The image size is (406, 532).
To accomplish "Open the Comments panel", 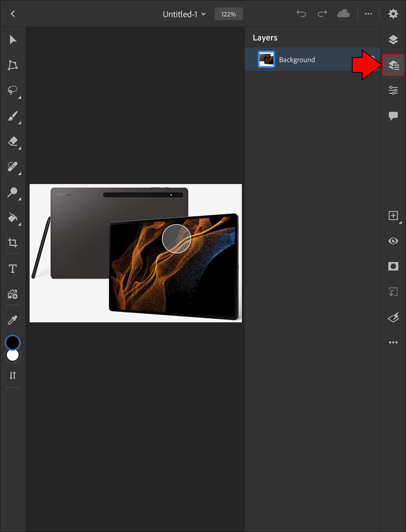I will [x=393, y=116].
